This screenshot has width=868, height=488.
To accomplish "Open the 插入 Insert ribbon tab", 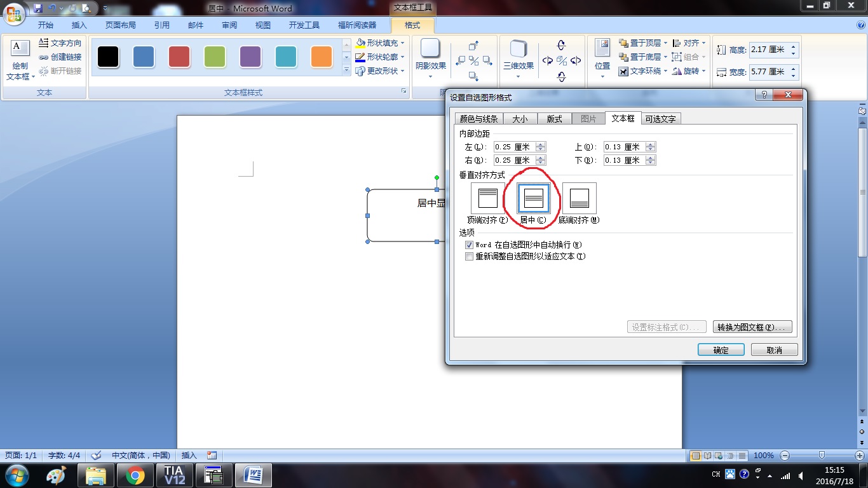I will (79, 25).
